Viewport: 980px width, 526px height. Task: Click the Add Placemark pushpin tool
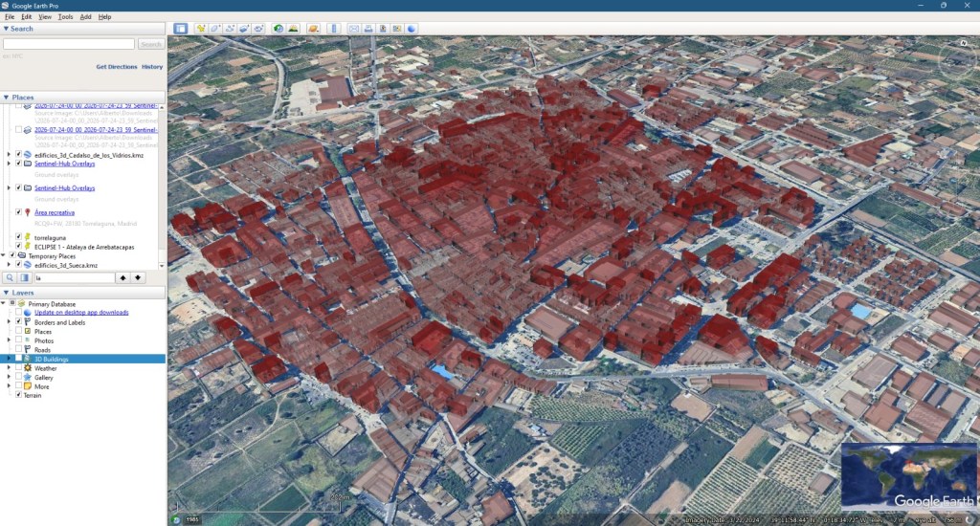(201, 28)
